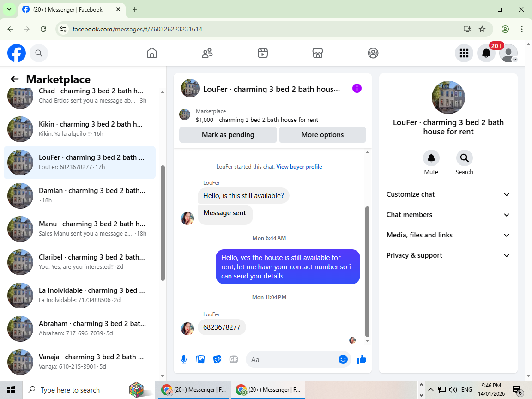
Task: Open the Friends icon in top navigation
Action: [x=207, y=53]
